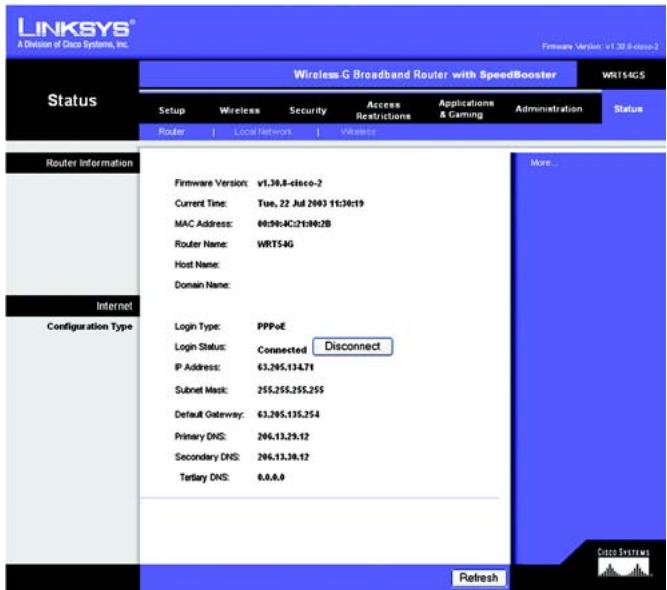Open the Setup tab
This screenshot has width=667, height=590.
pyautogui.click(x=172, y=111)
